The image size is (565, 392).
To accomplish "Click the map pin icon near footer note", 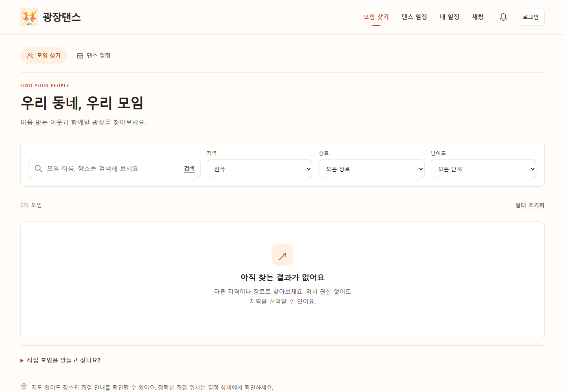I will (x=24, y=387).
